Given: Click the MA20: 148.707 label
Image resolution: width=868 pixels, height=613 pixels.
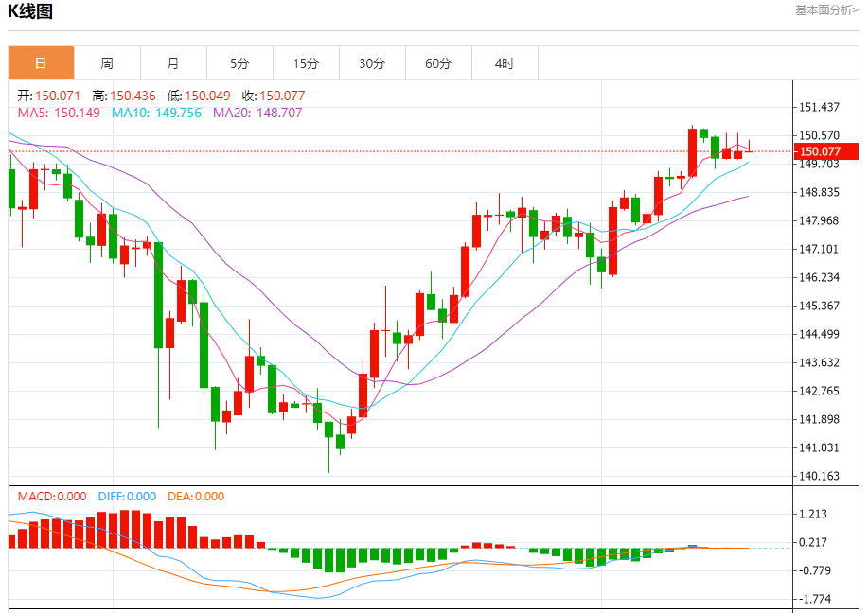Looking at the screenshot, I should click(258, 113).
